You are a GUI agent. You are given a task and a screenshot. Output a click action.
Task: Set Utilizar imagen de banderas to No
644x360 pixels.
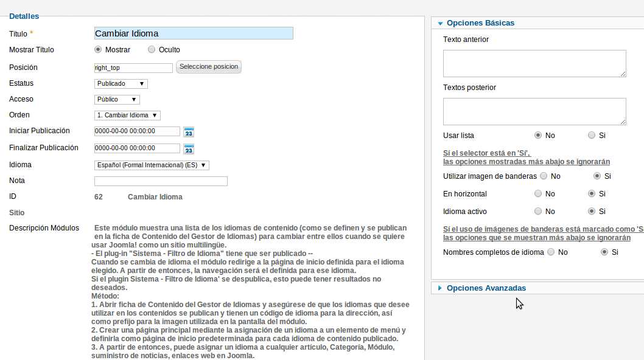coord(544,176)
